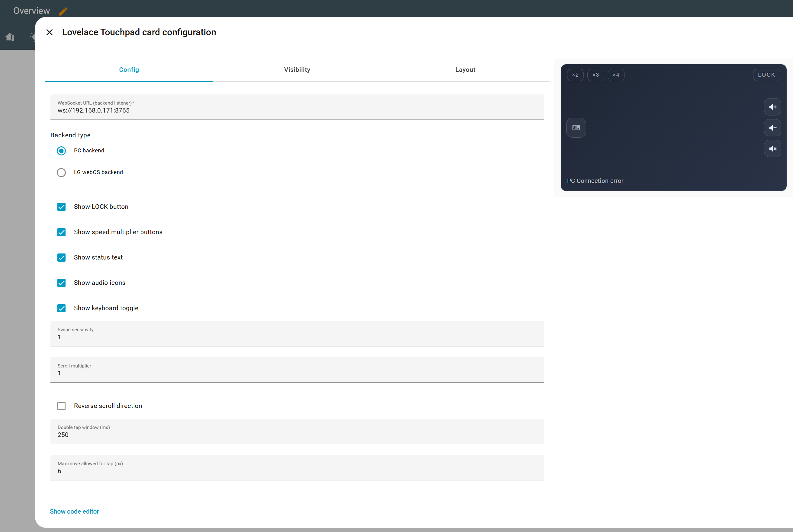Disable Show audio icons
This screenshot has width=793, height=532.
pyautogui.click(x=61, y=283)
